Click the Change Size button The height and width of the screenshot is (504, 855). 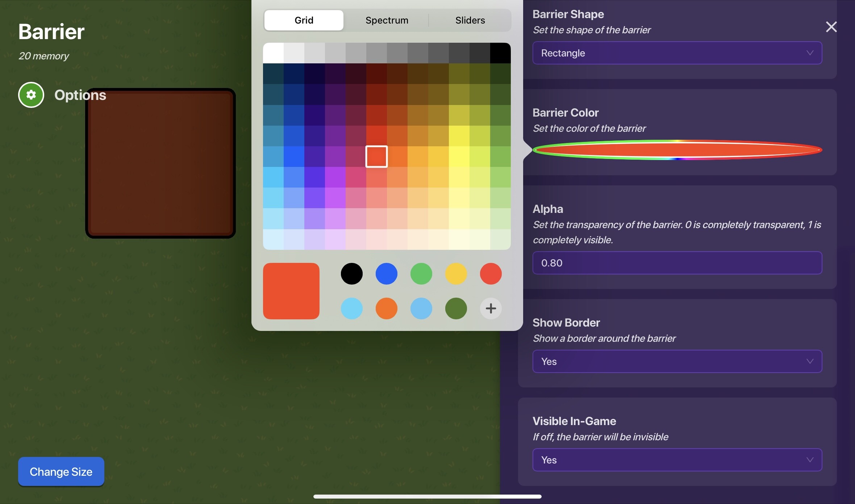click(61, 471)
